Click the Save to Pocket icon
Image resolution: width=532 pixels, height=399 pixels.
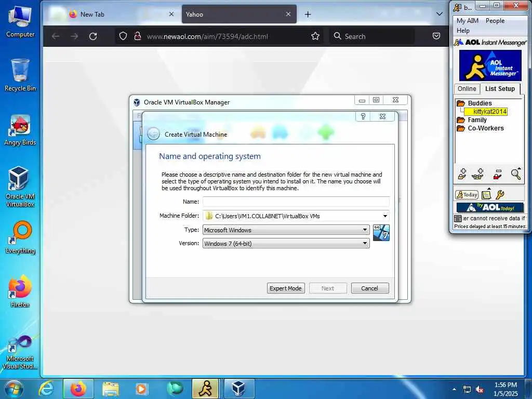tap(436, 36)
